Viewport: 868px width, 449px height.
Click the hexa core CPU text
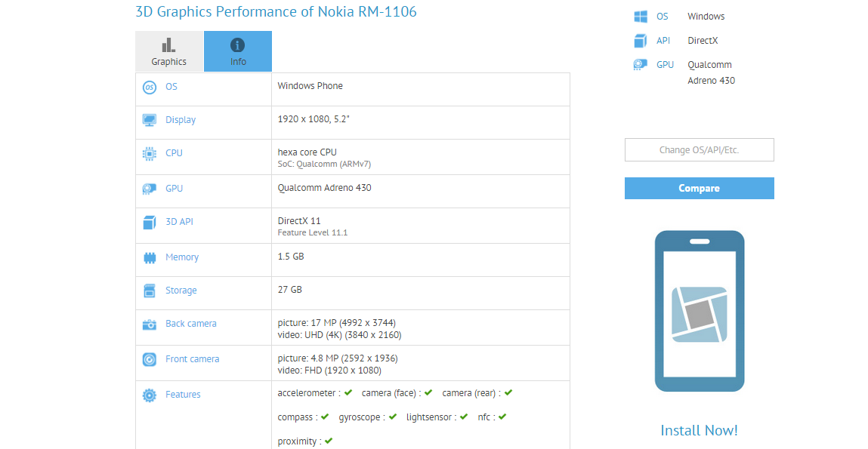[x=307, y=152]
